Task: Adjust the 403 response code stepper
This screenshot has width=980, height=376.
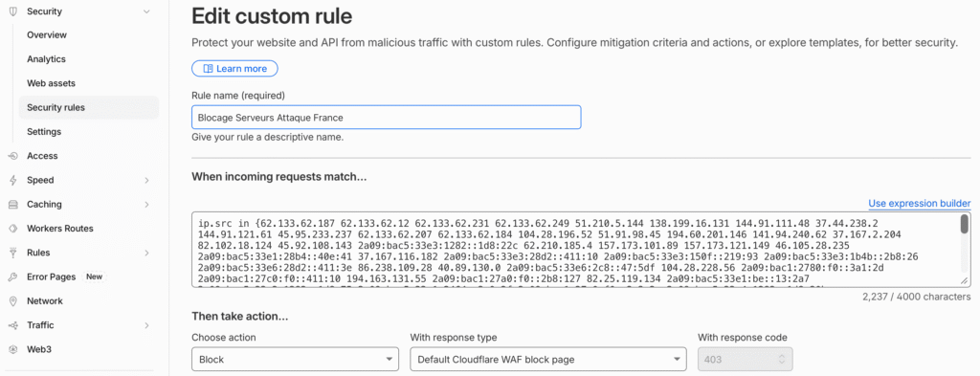Action: pyautogui.click(x=781, y=360)
